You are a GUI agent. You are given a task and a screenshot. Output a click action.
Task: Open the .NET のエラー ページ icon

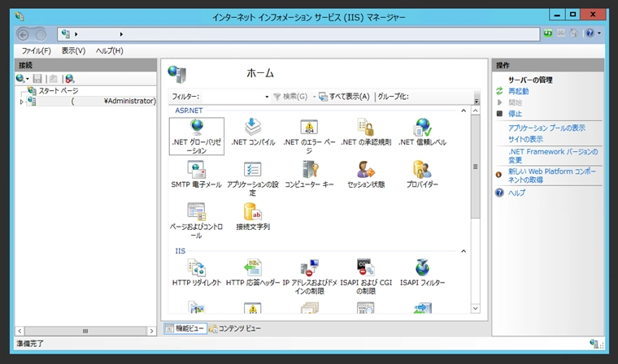[309, 136]
